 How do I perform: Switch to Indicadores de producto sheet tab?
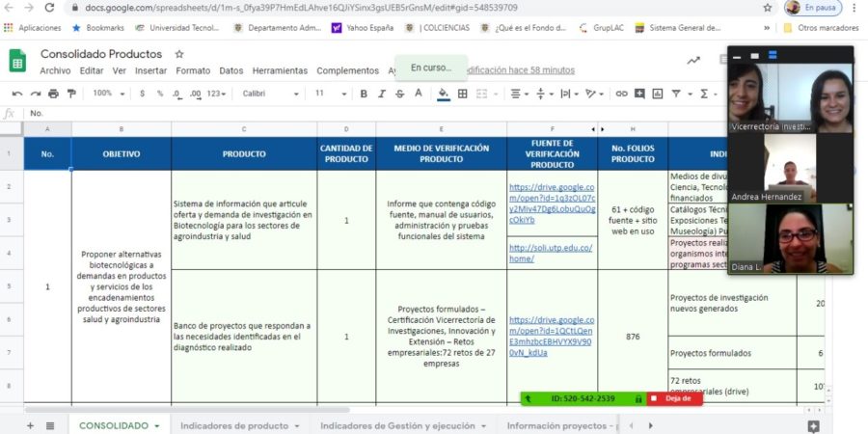point(239,425)
